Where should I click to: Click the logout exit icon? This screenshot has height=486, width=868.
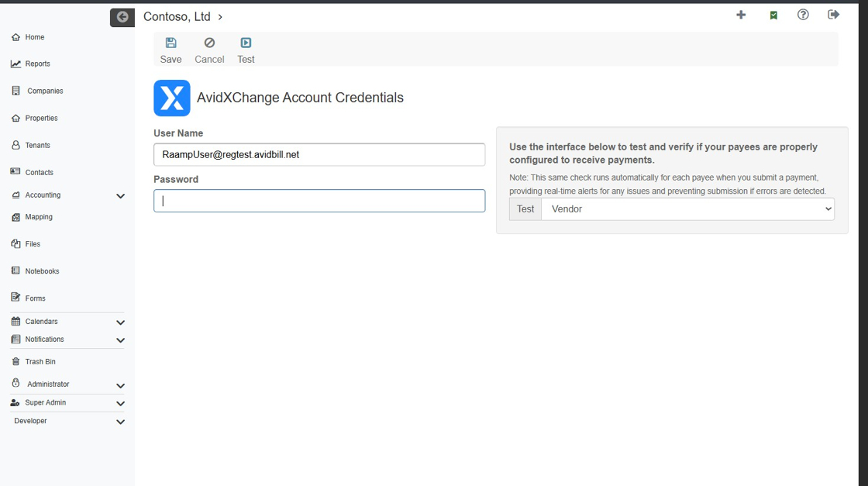pos(834,15)
